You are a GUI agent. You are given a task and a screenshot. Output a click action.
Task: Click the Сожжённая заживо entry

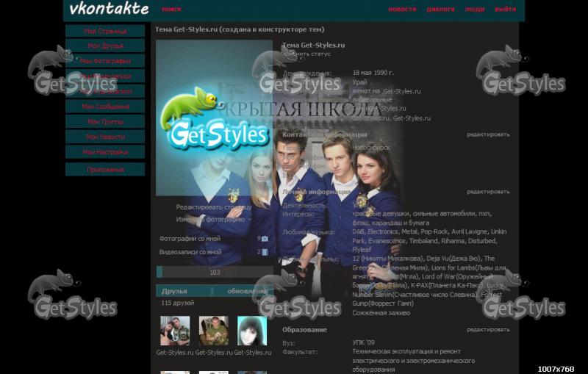click(x=381, y=313)
